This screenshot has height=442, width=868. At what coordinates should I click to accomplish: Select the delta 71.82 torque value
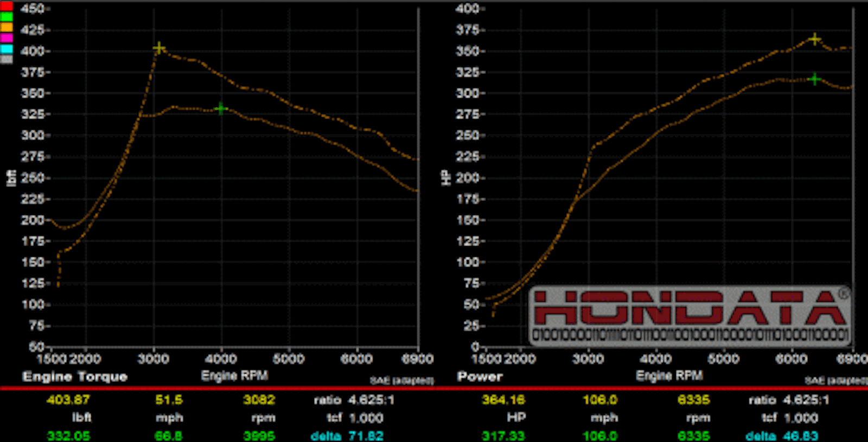[x=366, y=436]
